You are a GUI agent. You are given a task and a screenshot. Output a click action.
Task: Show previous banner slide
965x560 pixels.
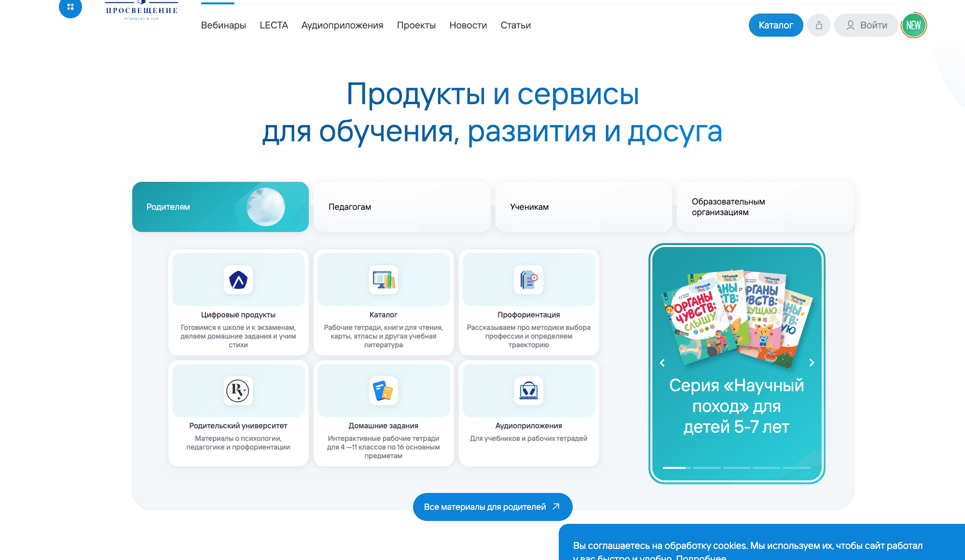662,363
